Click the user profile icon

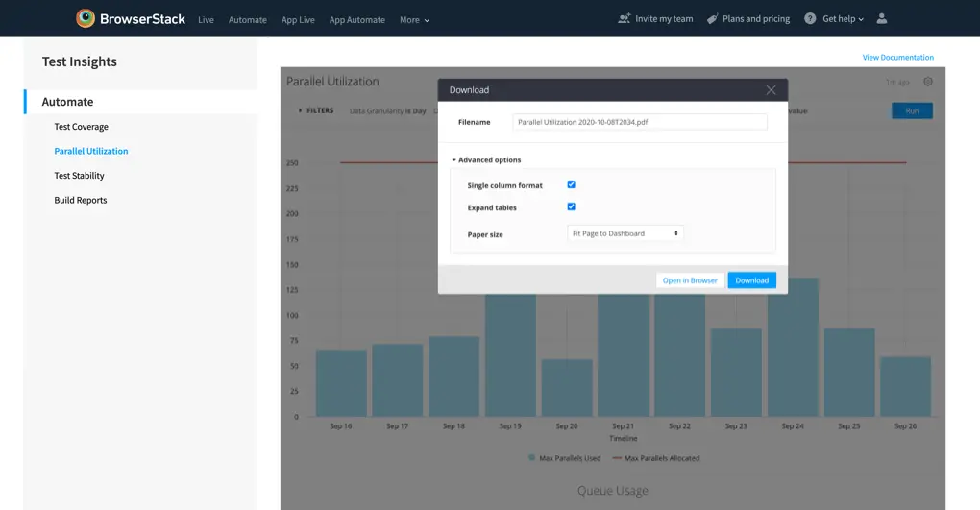882,18
